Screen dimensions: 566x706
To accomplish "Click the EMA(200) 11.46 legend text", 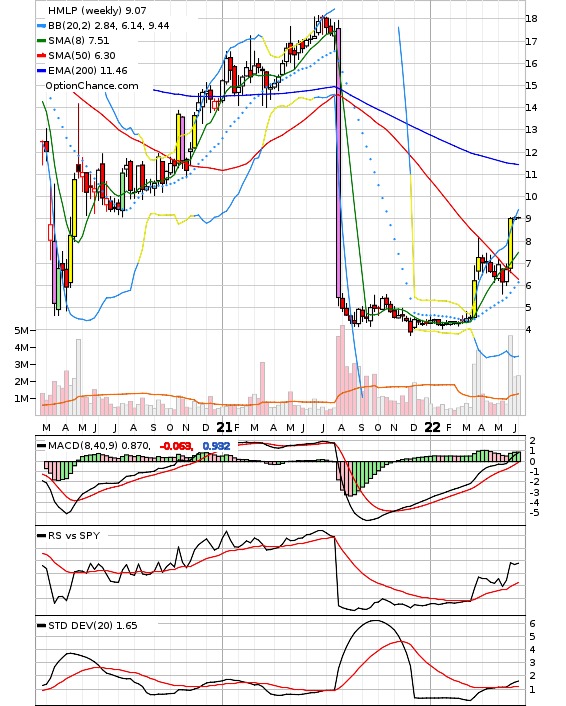I will coord(88,71).
